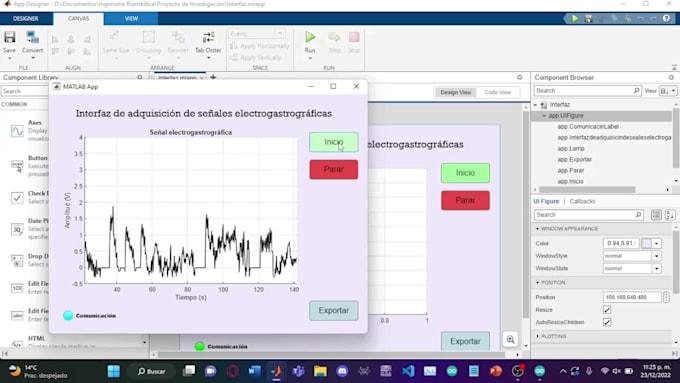Click the quick-access Save icon in the title strip
The width and height of the screenshot is (680, 383).
tap(588, 19)
